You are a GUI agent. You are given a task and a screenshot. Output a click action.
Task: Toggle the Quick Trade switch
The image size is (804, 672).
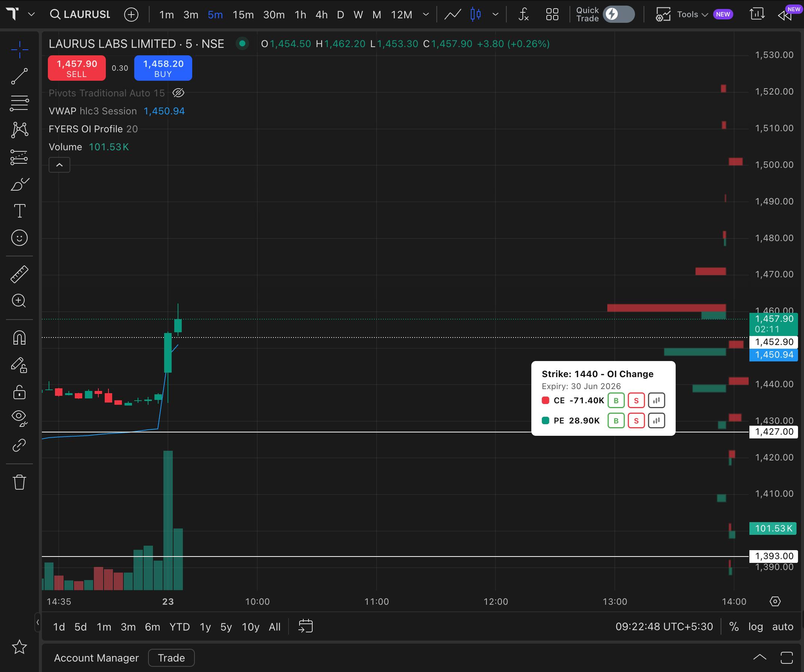coord(619,15)
